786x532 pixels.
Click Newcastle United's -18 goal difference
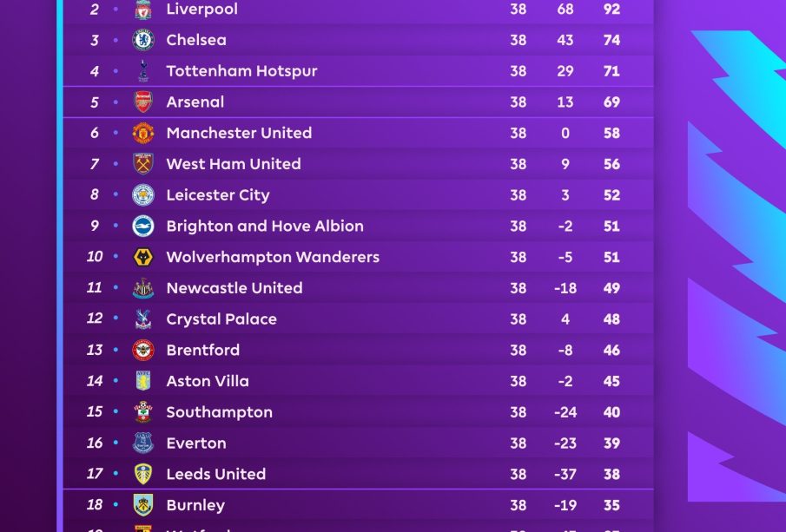565,288
